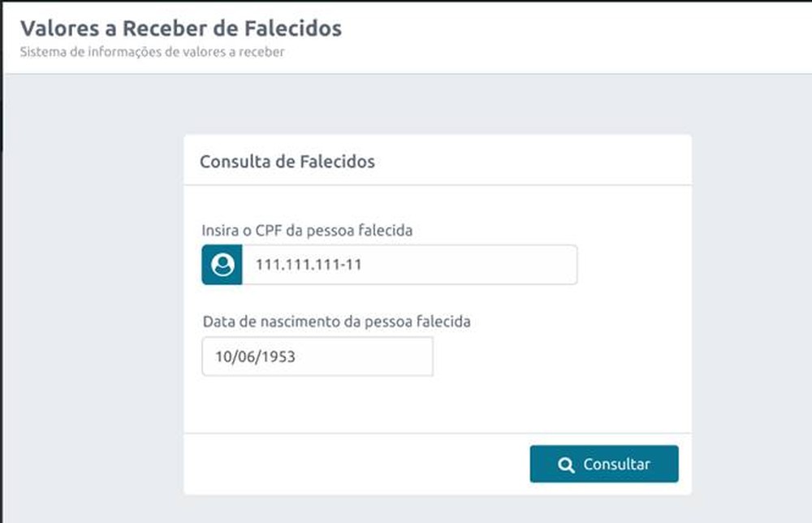The height and width of the screenshot is (523, 812).
Task: Click the card footer beside the Consultar button
Action: (x=357, y=464)
